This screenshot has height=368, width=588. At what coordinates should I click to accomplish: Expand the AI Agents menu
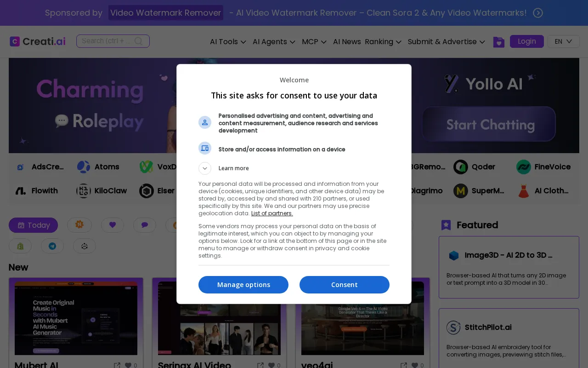(x=274, y=42)
